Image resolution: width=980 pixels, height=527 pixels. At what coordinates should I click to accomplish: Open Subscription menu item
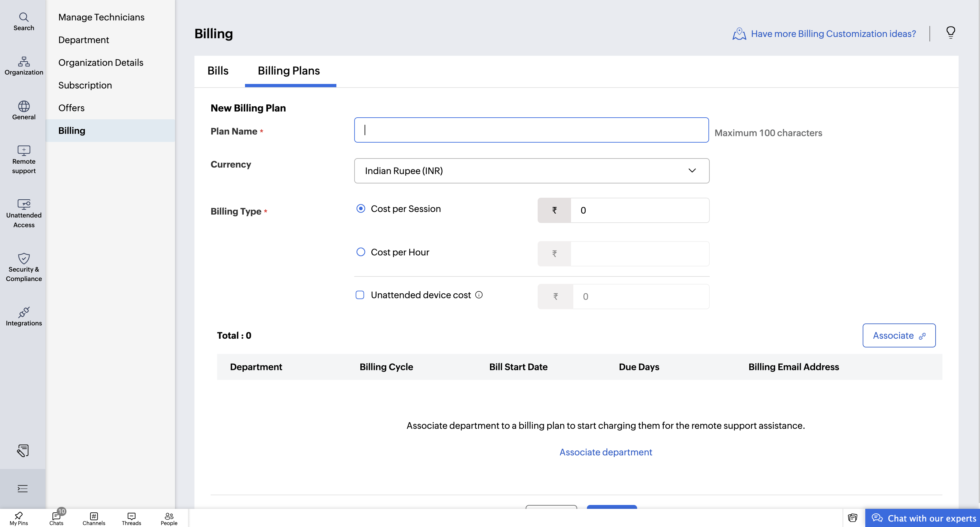pyautogui.click(x=85, y=85)
